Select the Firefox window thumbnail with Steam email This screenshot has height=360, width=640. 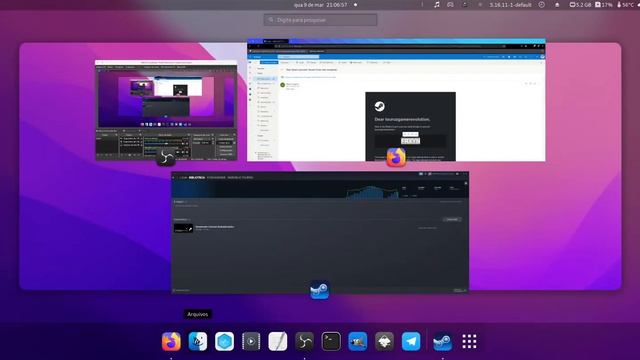point(396,100)
